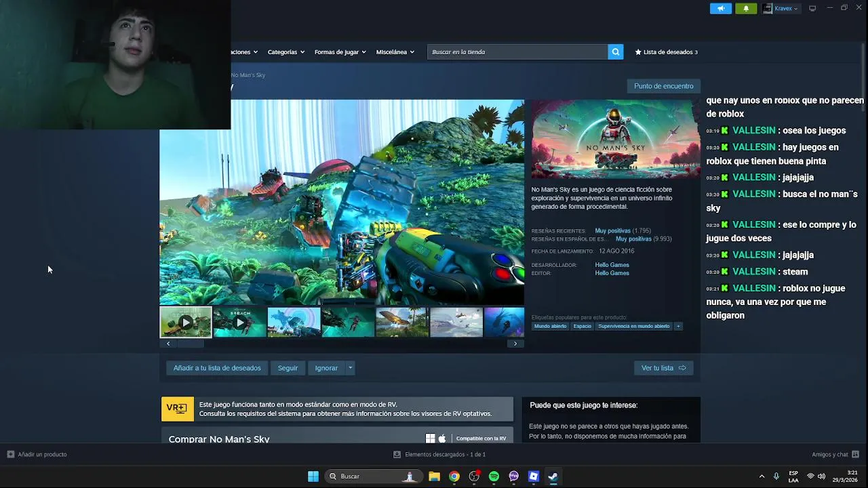The image size is (868, 488).
Task: Select the fourth media thumbnail with red ship
Action: point(348,322)
